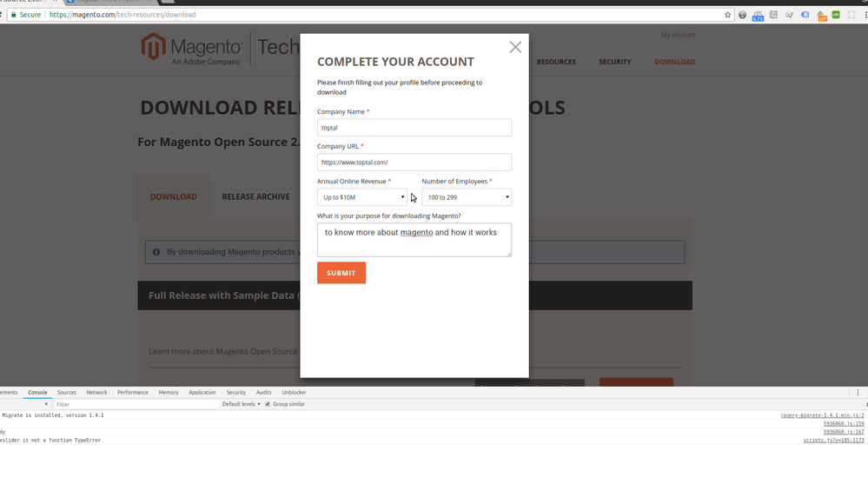The height and width of the screenshot is (478, 868).
Task: Click into the Company Name field
Action: click(x=414, y=128)
